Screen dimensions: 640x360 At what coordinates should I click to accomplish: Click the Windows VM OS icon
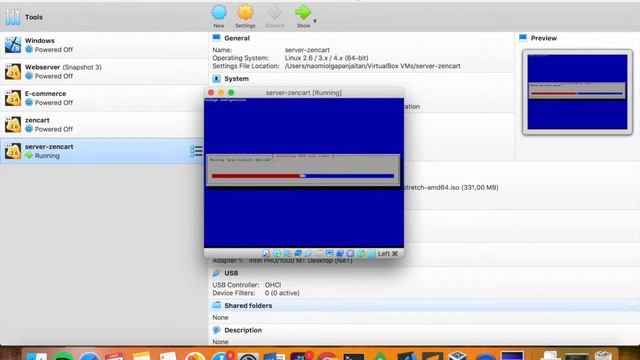pyautogui.click(x=13, y=45)
